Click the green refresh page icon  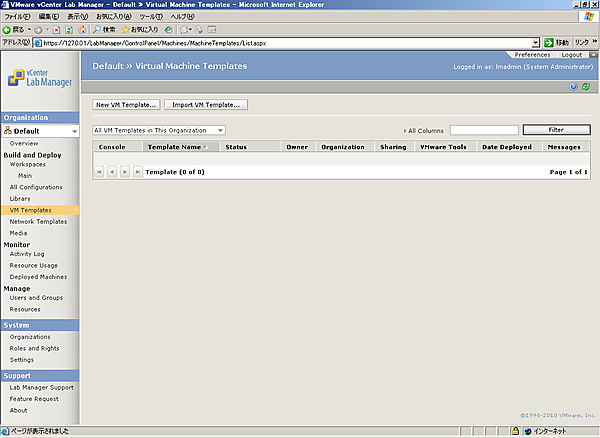pos(585,87)
